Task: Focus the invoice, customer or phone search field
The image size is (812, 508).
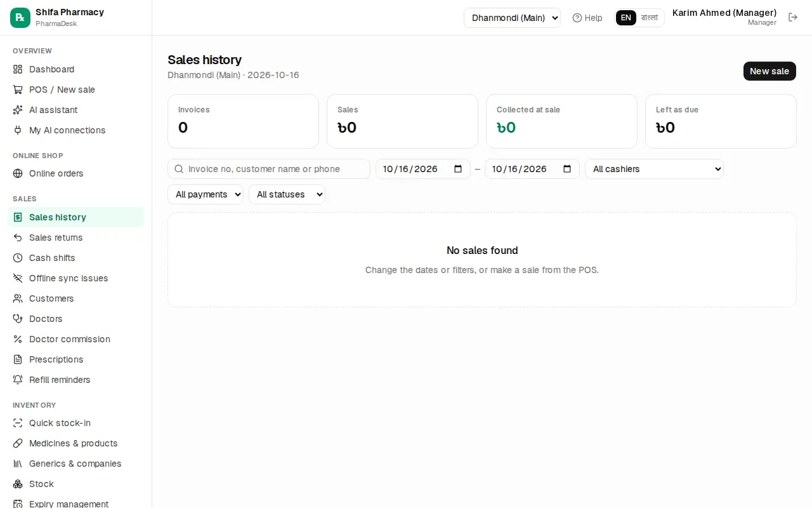Action: [x=269, y=169]
